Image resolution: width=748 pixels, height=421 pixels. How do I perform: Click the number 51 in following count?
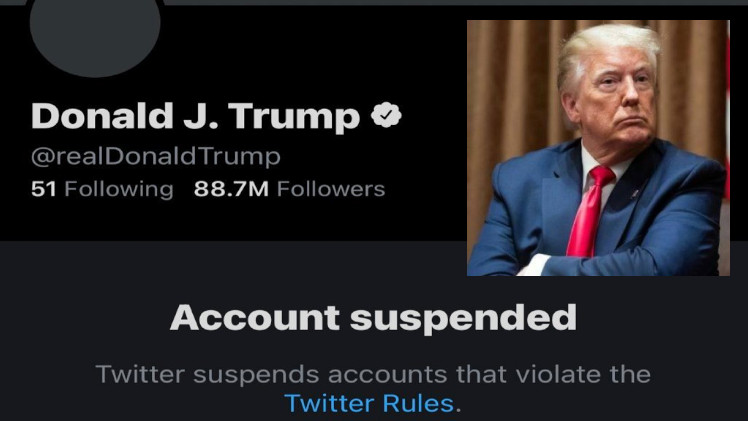(x=43, y=188)
